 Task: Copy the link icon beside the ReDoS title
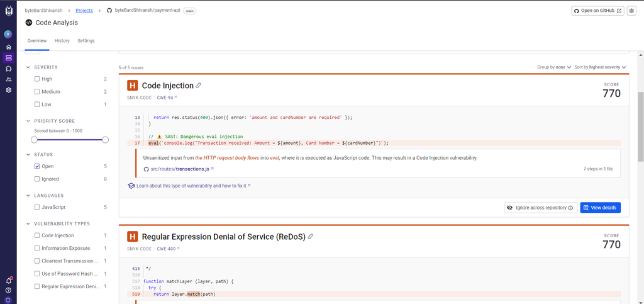click(x=311, y=237)
